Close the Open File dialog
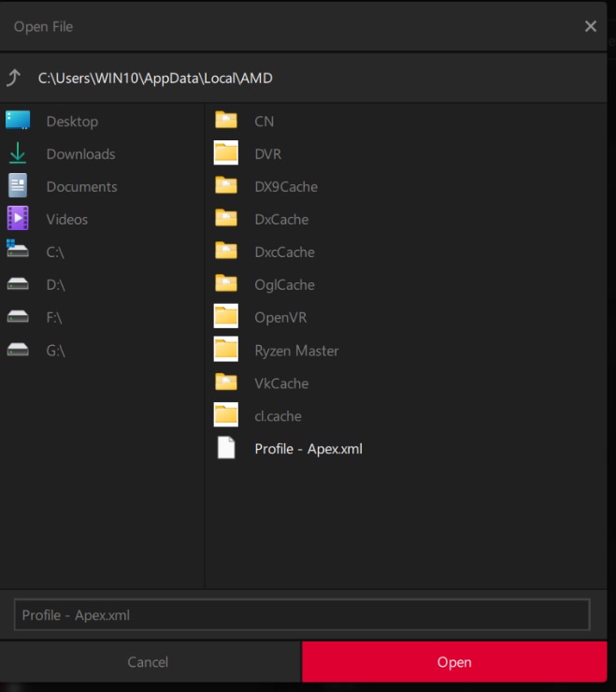Screen dimensions: 616x692 pos(591,26)
